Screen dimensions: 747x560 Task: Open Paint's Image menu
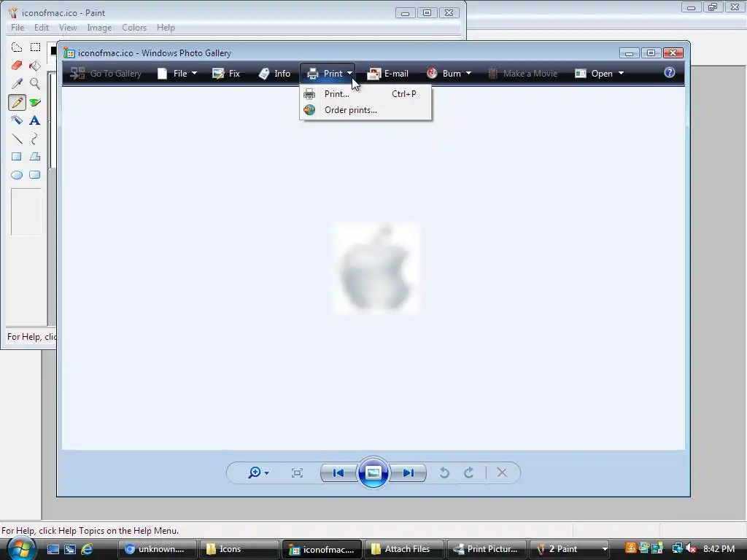(99, 28)
